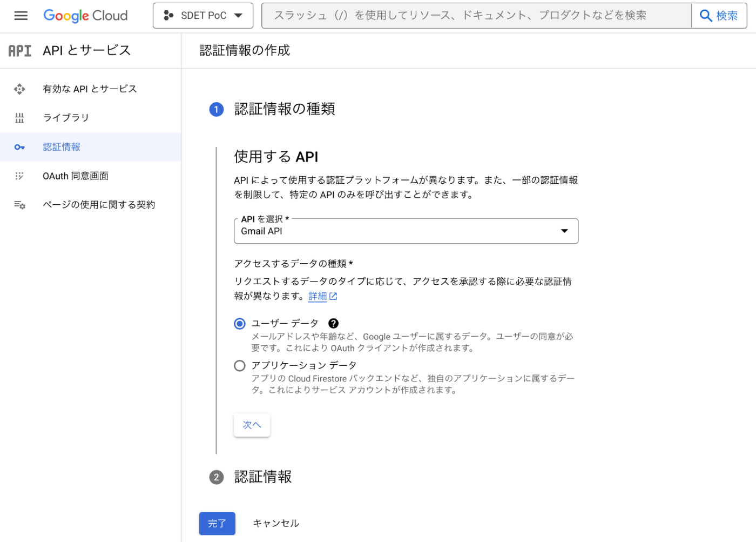Click inside the top search field

[x=475, y=15]
